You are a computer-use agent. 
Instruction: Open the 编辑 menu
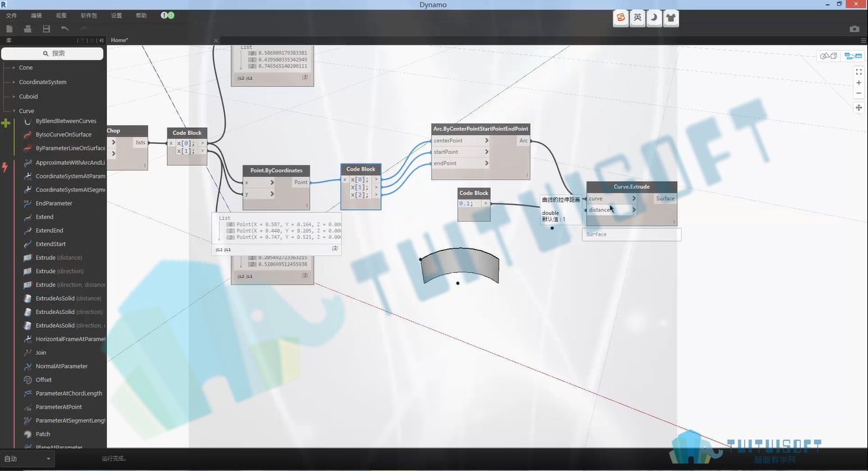[36, 15]
